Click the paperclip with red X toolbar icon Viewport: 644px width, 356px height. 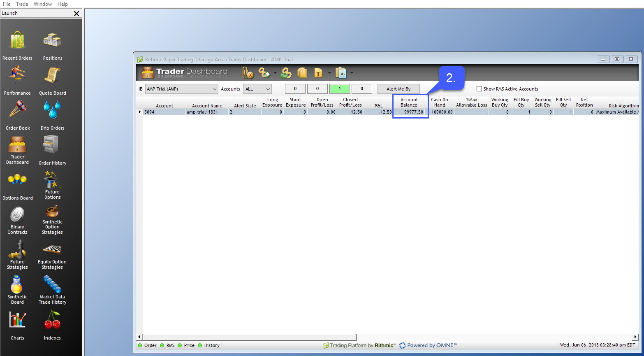click(248, 73)
